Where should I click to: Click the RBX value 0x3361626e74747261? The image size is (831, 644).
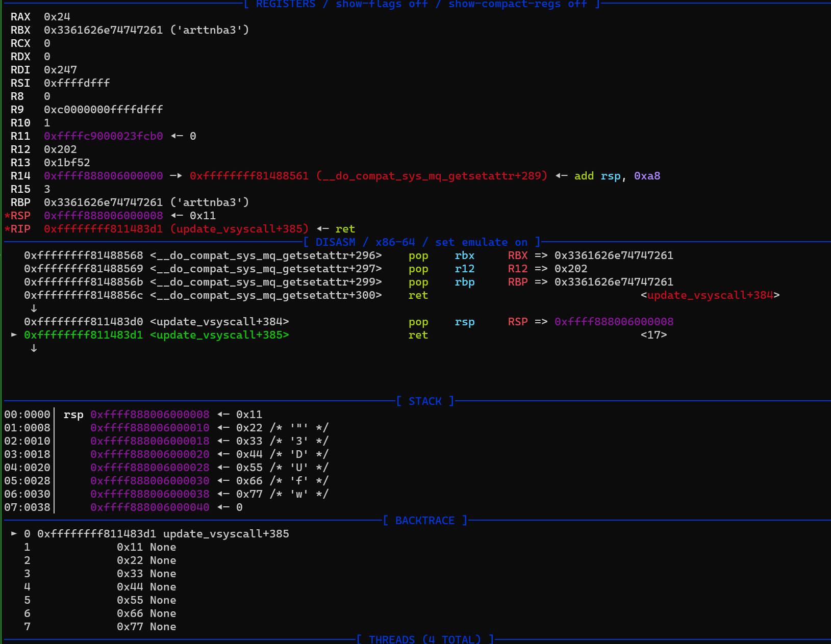tap(103, 30)
